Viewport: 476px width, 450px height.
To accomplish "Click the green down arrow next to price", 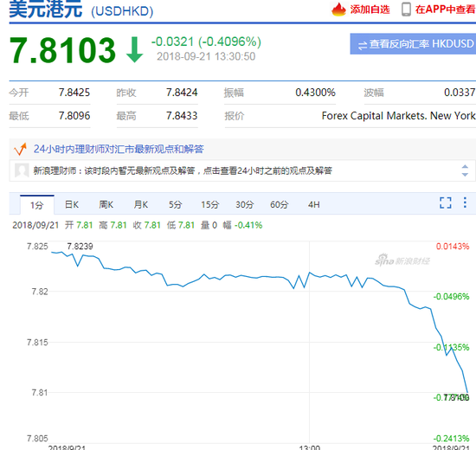I will 134,49.
